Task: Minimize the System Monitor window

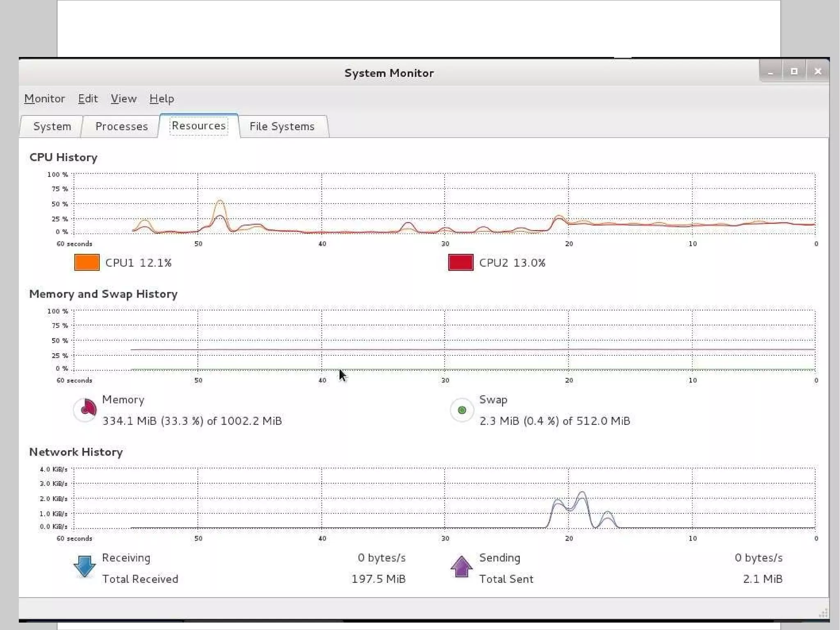Action: [770, 72]
